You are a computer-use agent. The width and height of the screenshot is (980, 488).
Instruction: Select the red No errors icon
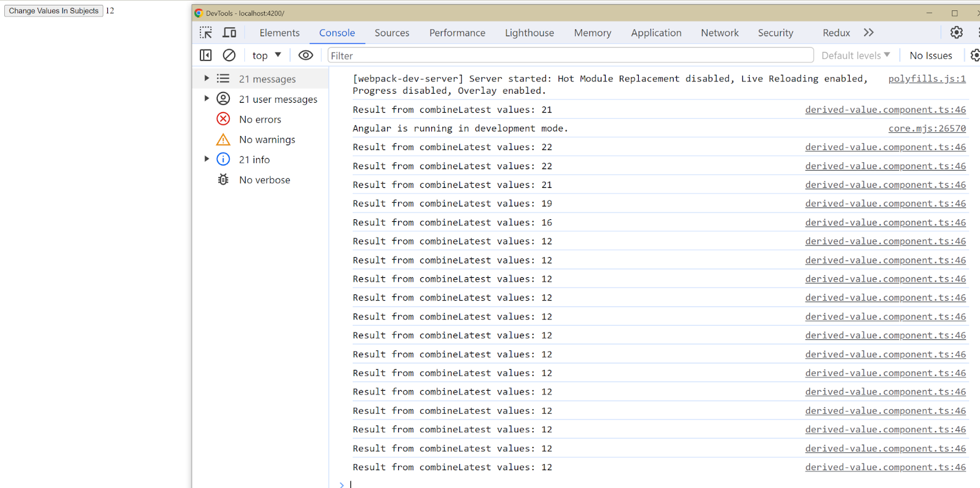pyautogui.click(x=224, y=119)
